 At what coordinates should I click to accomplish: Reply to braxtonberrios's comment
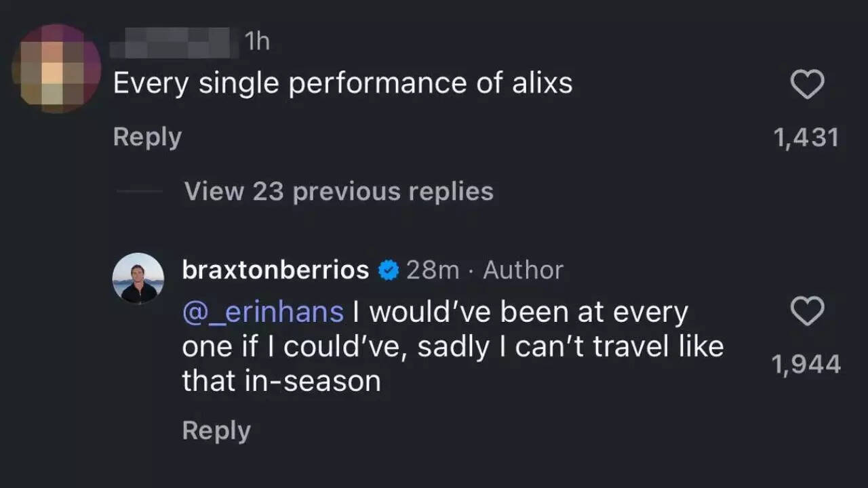216,430
